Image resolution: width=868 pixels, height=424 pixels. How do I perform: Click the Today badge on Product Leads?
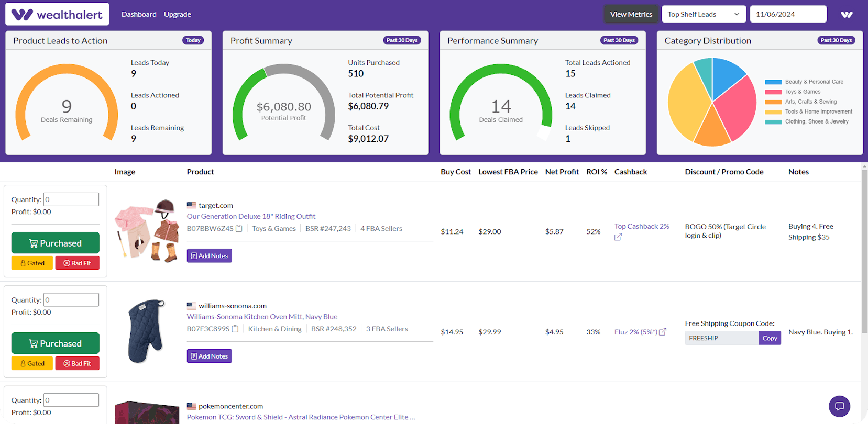coord(193,40)
